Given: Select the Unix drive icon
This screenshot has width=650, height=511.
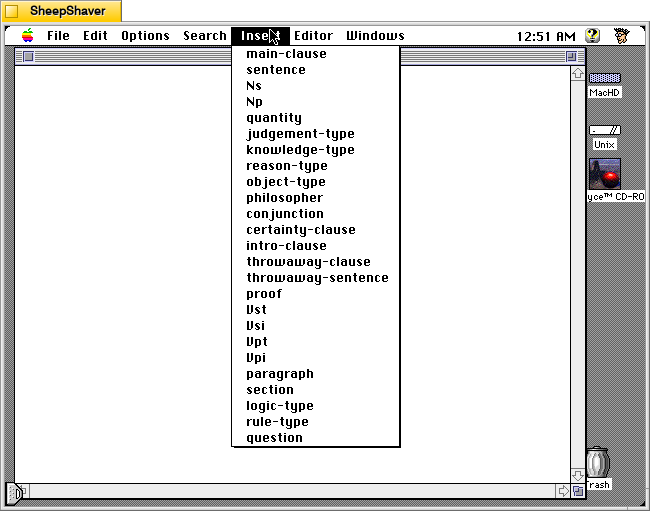Looking at the screenshot, I should point(604,130).
